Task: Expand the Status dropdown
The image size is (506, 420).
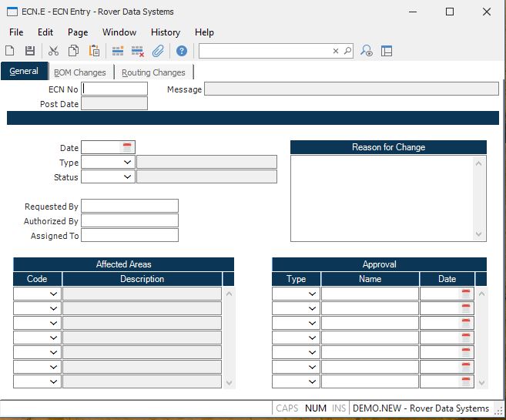Action: [x=127, y=176]
